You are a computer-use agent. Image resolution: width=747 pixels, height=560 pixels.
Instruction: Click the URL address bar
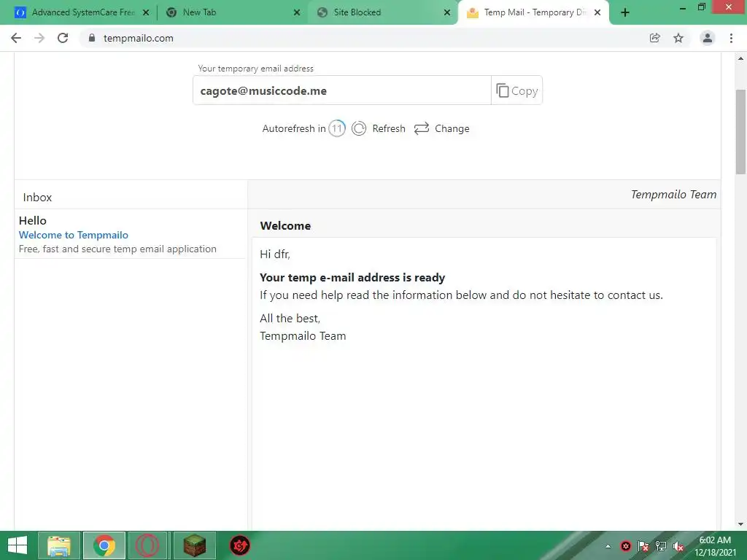click(x=362, y=38)
